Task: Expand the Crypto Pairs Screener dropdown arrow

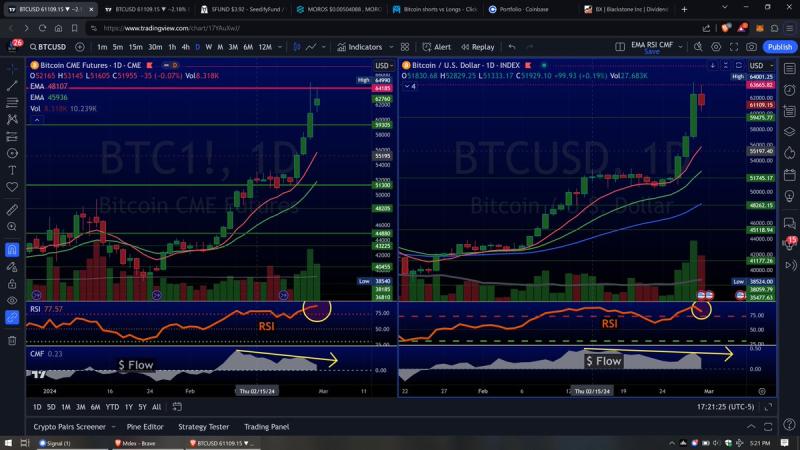Action: click(114, 427)
